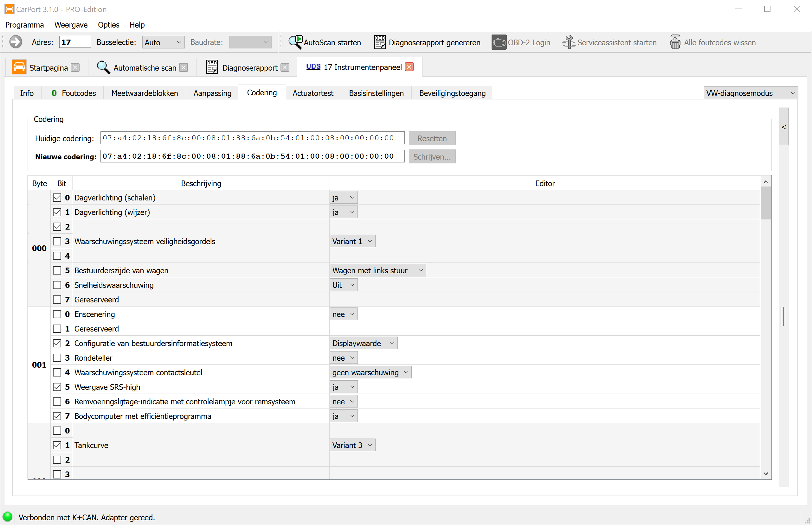The height and width of the screenshot is (525, 812).
Task: Open the Opties menu
Action: [x=108, y=25]
